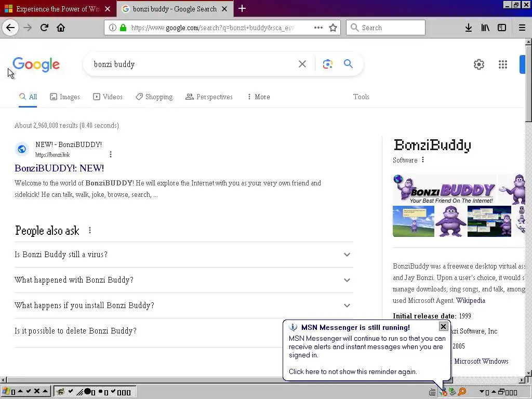Switch to the Videos results tab
The height and width of the screenshot is (399, 532).
(108, 97)
